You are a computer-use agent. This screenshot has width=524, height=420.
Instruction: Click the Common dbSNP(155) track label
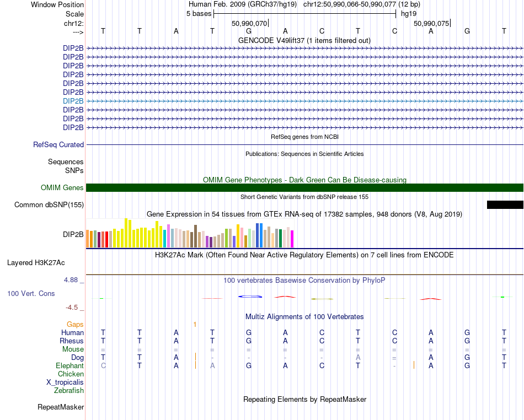[49, 204]
